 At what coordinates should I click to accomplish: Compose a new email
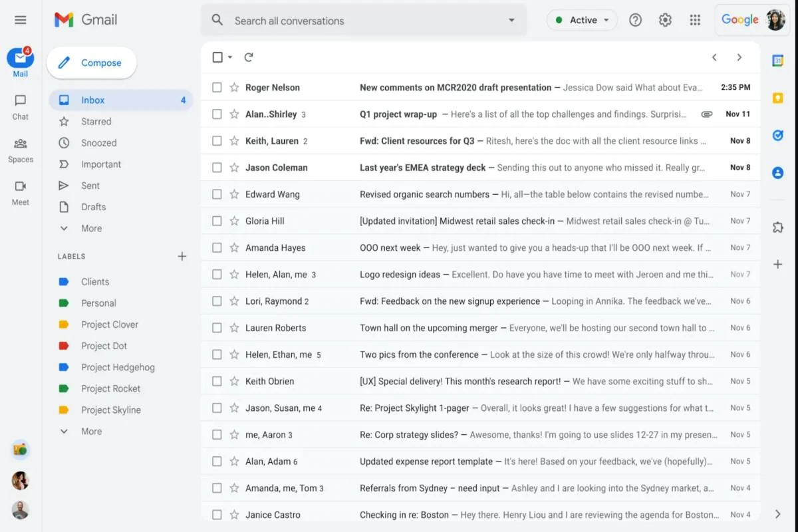[92, 63]
